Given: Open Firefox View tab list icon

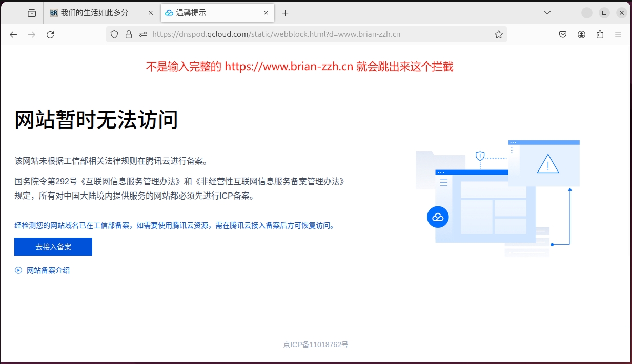Looking at the screenshot, I should 32,13.
